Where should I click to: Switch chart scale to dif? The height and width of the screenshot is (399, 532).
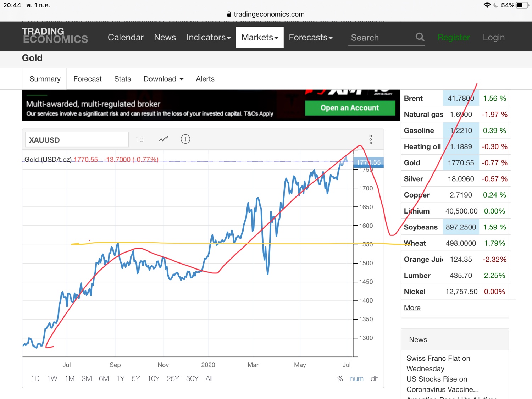374,378
